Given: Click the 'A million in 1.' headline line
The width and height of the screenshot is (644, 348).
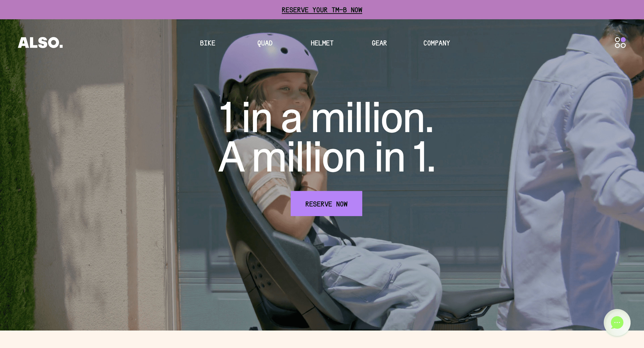Looking at the screenshot, I should tap(326, 157).
